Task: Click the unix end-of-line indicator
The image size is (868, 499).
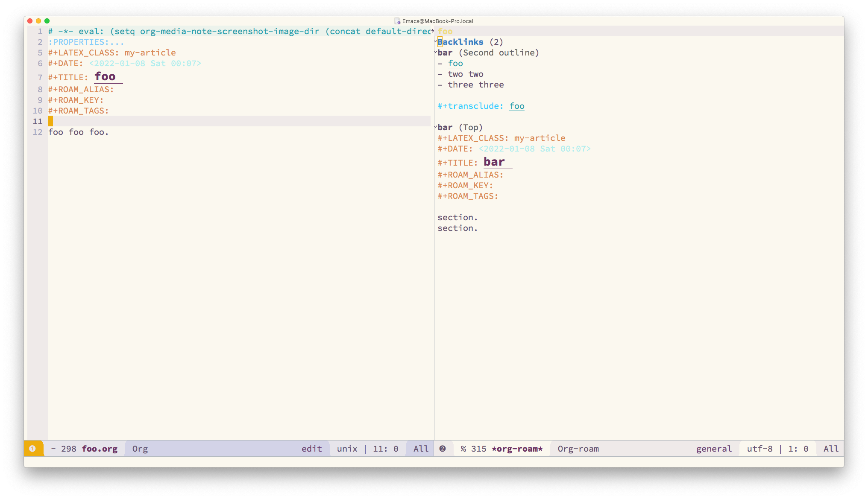Action: tap(347, 449)
